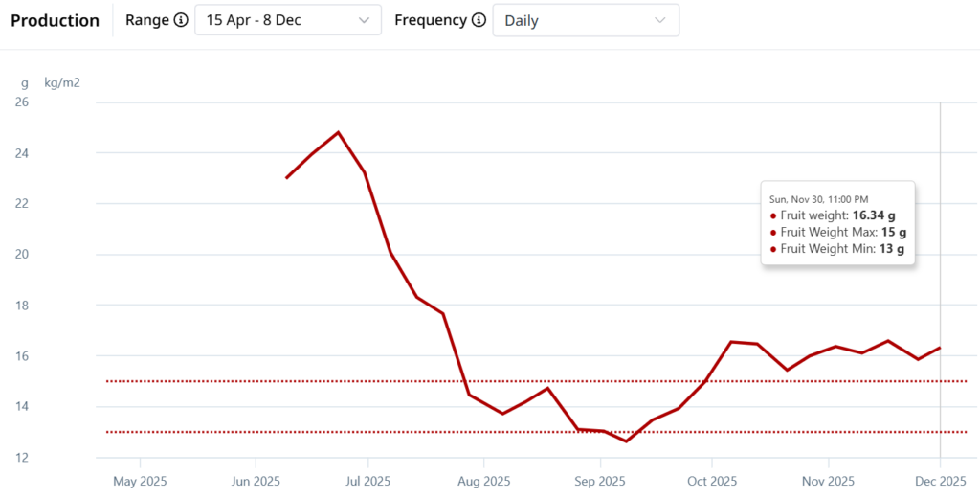Click the lowest dip of the line in September
The width and height of the screenshot is (980, 498).
(626, 441)
